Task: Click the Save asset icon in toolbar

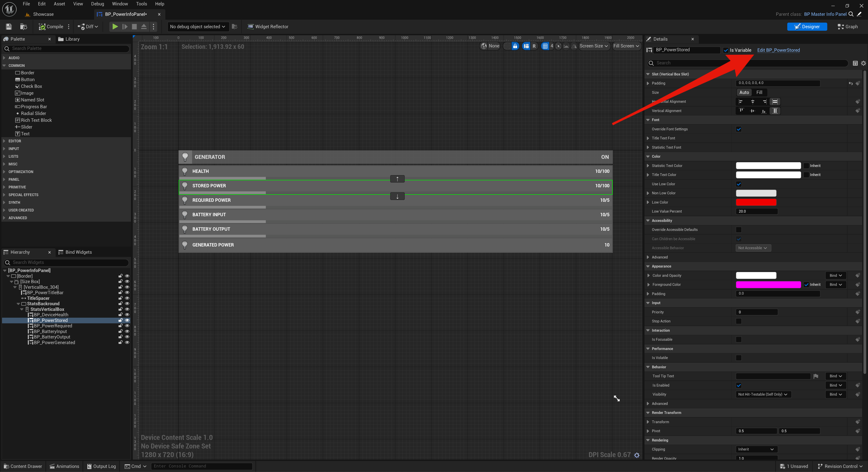Action: pos(9,27)
